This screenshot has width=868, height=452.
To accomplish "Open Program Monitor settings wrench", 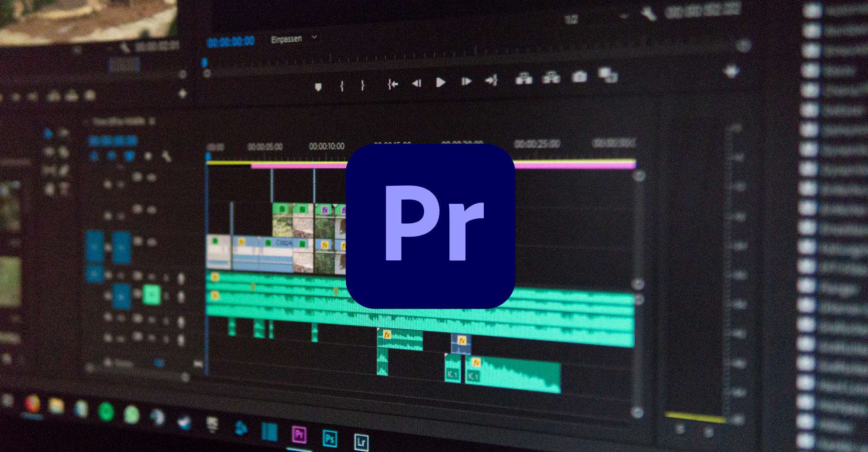I will pyautogui.click(x=648, y=14).
